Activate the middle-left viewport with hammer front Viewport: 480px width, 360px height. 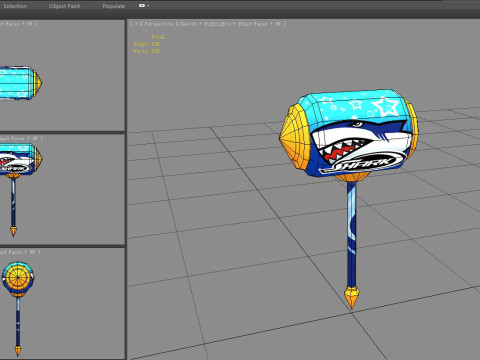tap(62, 189)
